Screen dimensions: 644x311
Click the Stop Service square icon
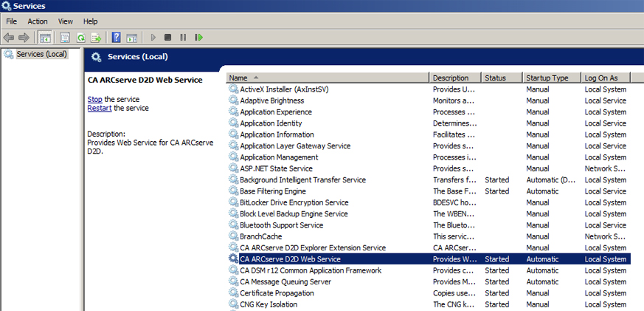coord(167,38)
